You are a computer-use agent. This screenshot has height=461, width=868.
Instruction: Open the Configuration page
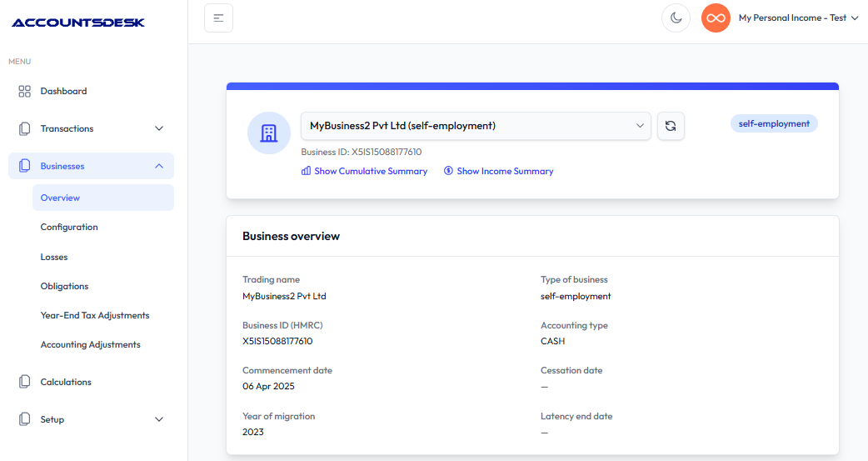click(69, 227)
